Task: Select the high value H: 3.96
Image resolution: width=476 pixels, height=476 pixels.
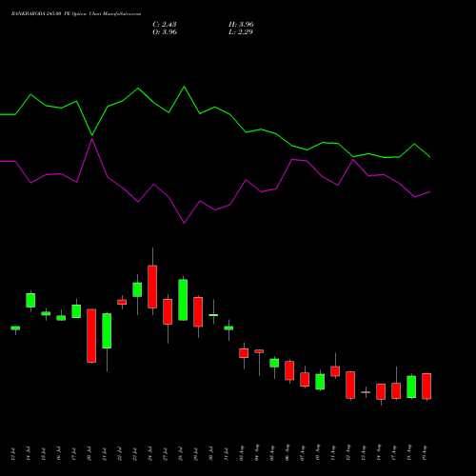Action: tap(241, 25)
